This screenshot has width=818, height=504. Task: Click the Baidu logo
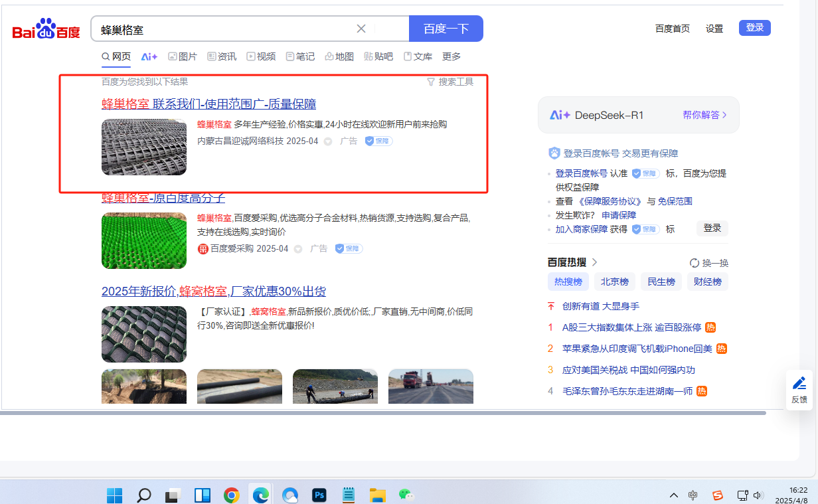pos(46,29)
